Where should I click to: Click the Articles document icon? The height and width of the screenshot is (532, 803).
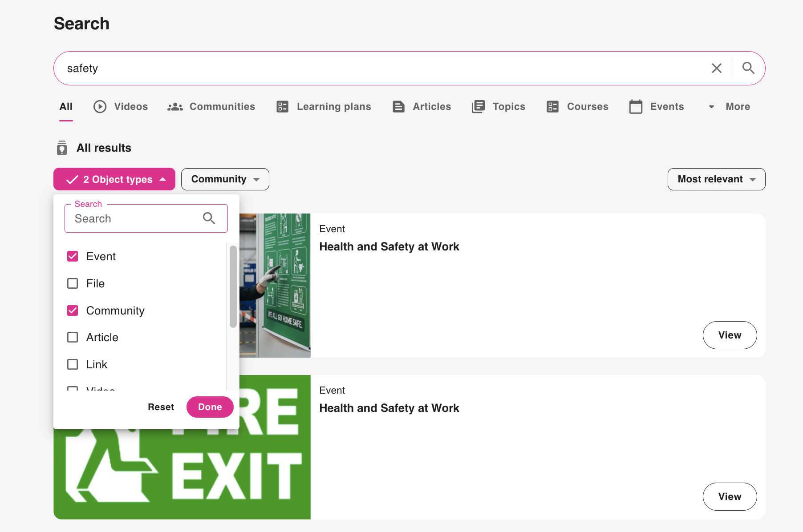398,107
